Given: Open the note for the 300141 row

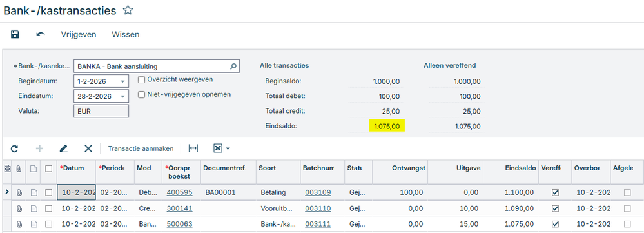Looking at the screenshot, I should 34,208.
